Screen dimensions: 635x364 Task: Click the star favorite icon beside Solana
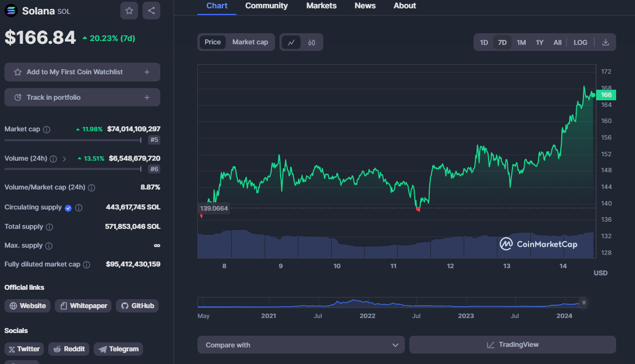(129, 11)
